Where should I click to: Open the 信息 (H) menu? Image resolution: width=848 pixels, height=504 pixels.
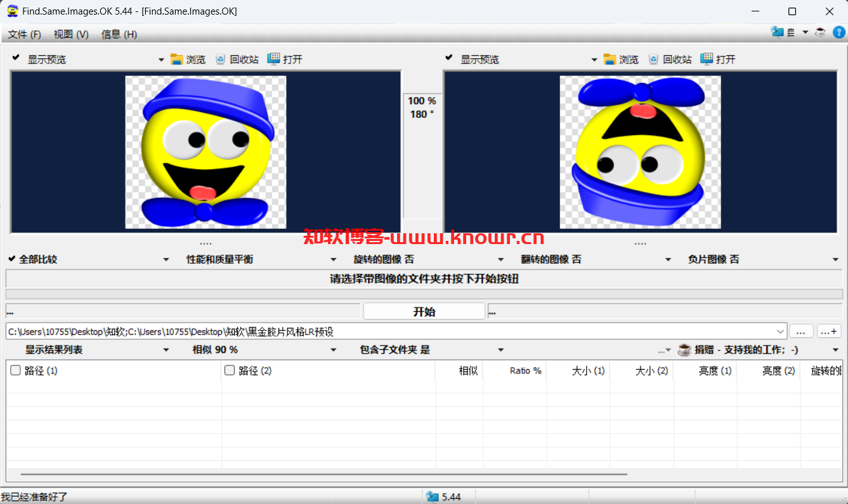pyautogui.click(x=119, y=34)
